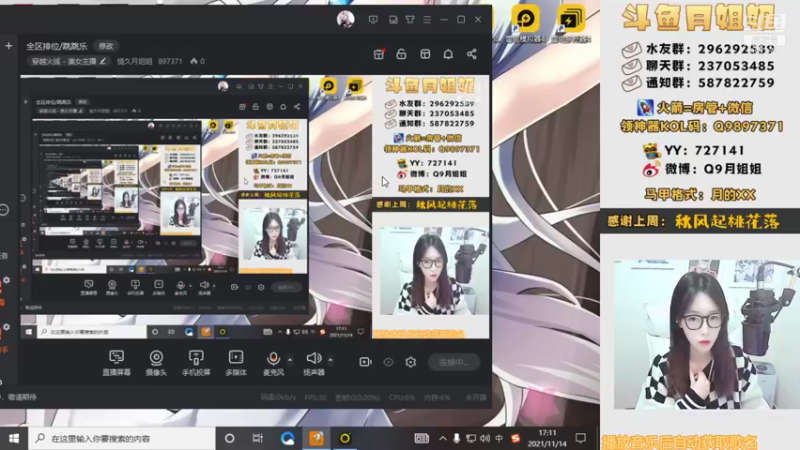
Task: Add a new scene with plus icon
Action: click(9, 46)
